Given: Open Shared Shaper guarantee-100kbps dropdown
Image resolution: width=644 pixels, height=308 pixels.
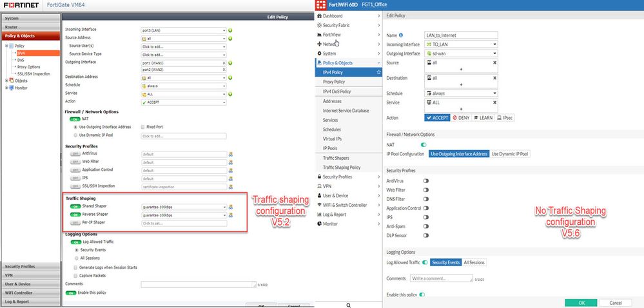Looking at the screenshot, I should [184, 207].
